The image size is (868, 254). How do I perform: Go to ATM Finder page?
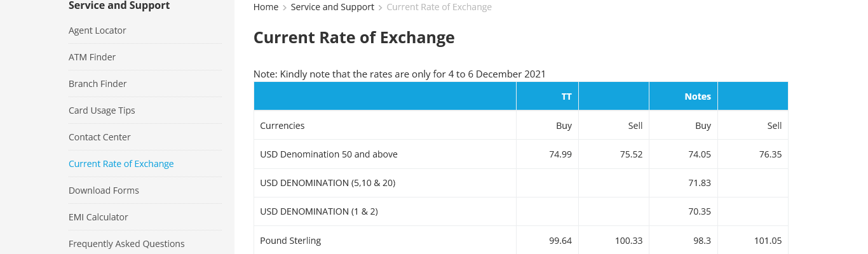tap(92, 57)
